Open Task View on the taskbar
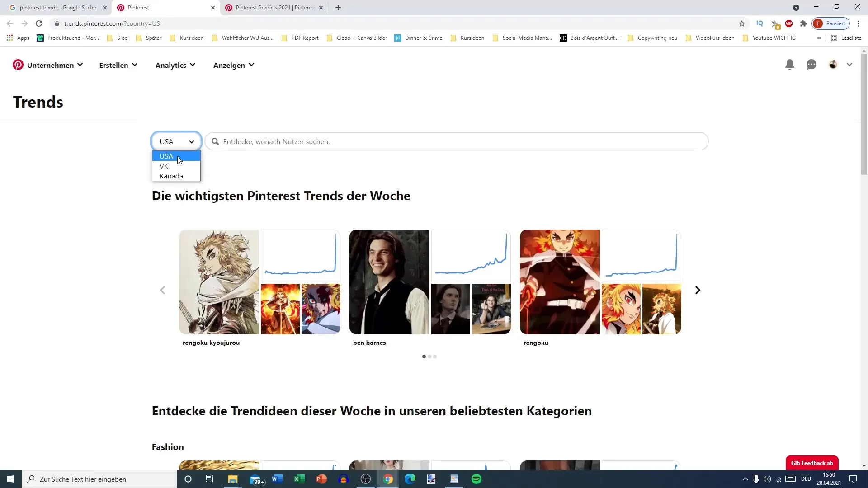868x488 pixels. [x=209, y=479]
